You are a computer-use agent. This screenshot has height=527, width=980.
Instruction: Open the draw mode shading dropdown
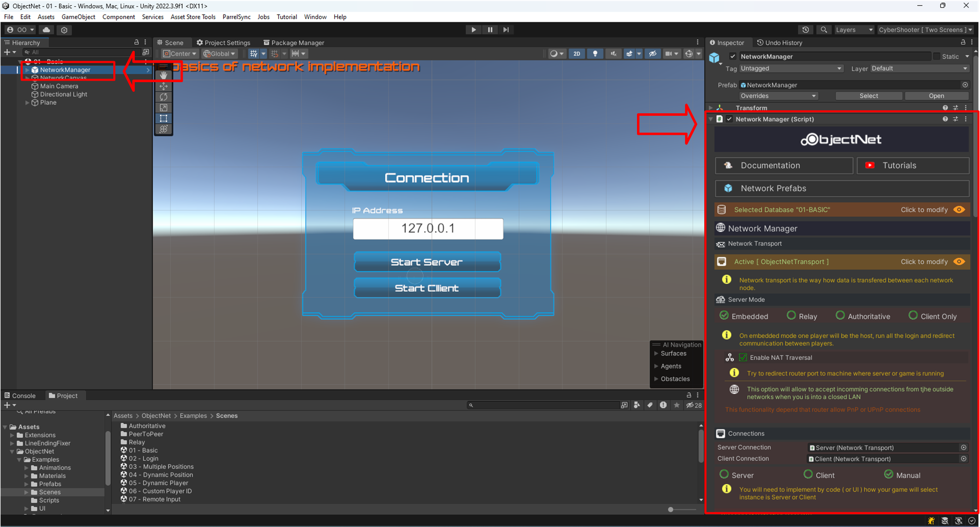click(x=556, y=54)
